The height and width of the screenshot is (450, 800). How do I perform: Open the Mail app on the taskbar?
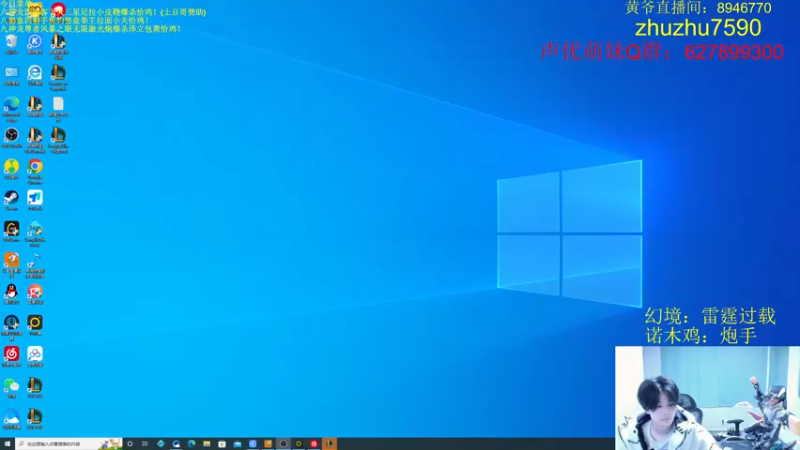[x=237, y=444]
